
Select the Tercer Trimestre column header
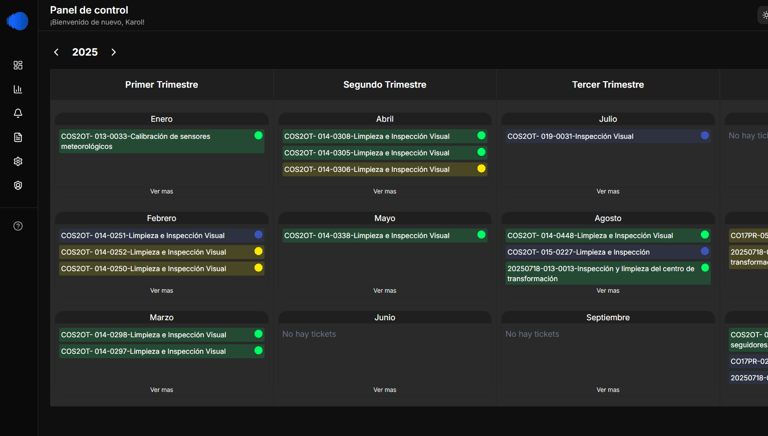click(608, 85)
